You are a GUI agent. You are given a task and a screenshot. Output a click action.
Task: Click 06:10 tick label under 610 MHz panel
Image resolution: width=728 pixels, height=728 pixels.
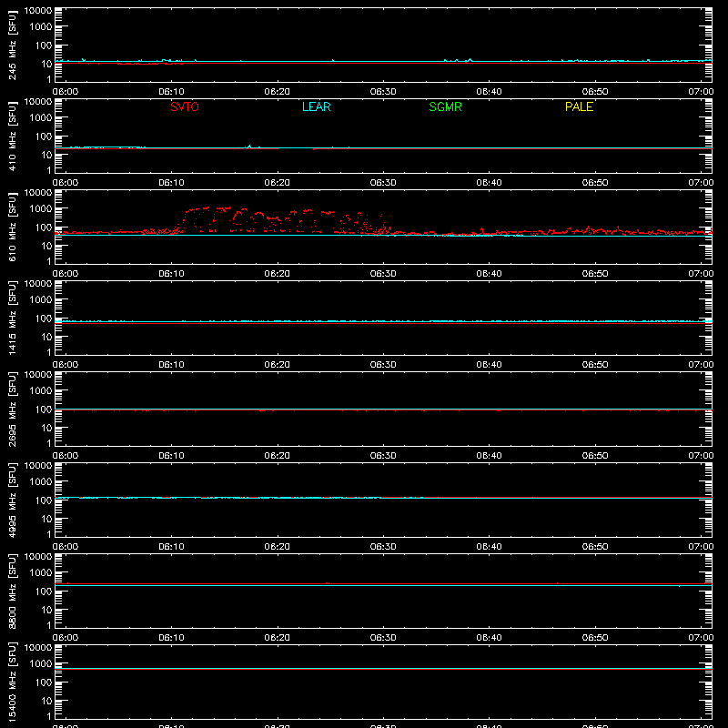tap(171, 274)
